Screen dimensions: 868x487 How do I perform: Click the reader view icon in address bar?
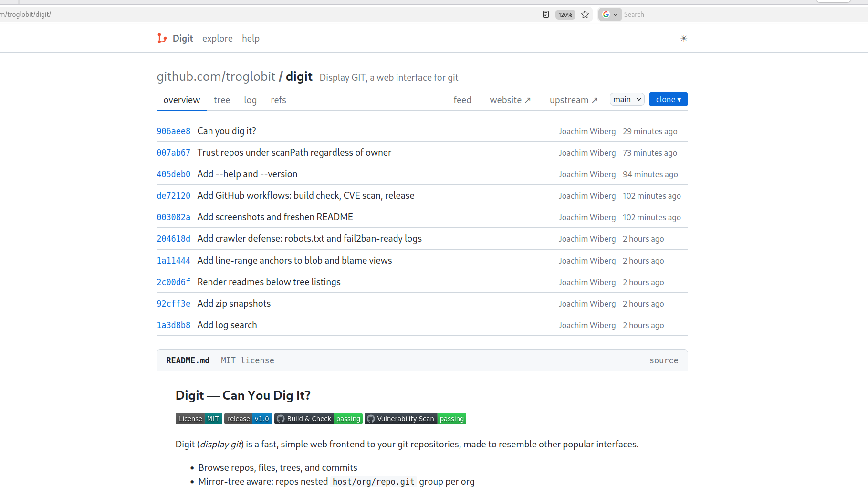point(546,14)
